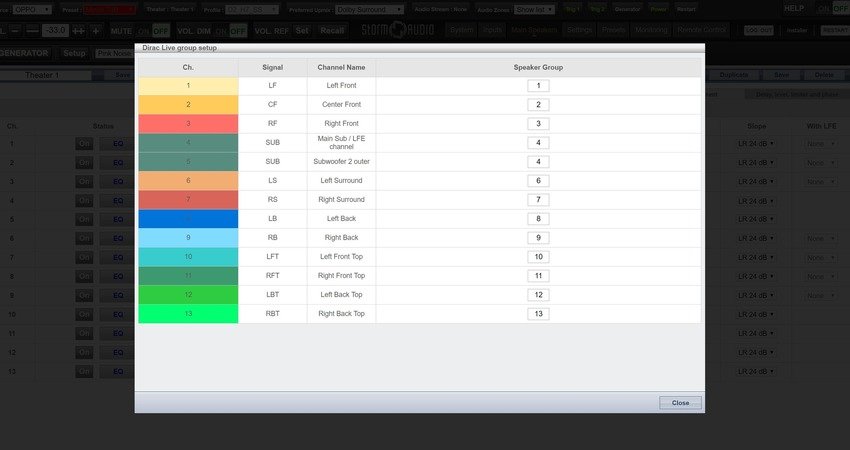Image resolution: width=850 pixels, height=450 pixels.
Task: Edit the Speaker Group field for Right Back
Action: pos(538,237)
